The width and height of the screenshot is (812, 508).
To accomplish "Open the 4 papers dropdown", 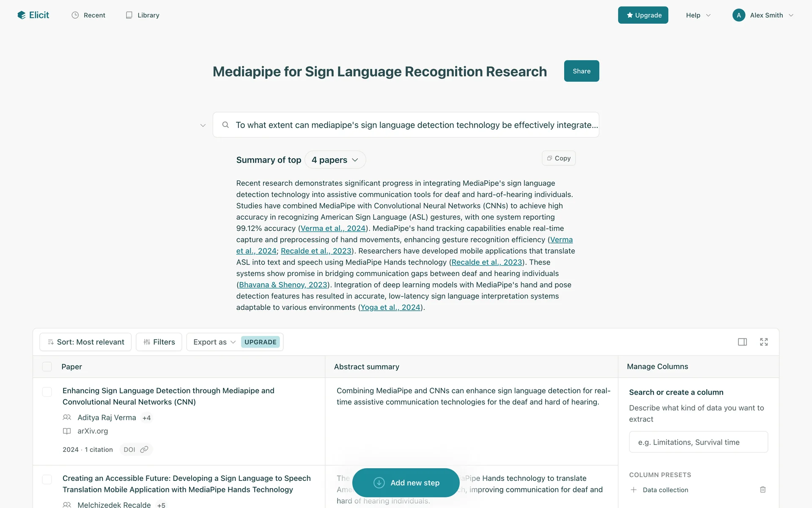I will 335,160.
